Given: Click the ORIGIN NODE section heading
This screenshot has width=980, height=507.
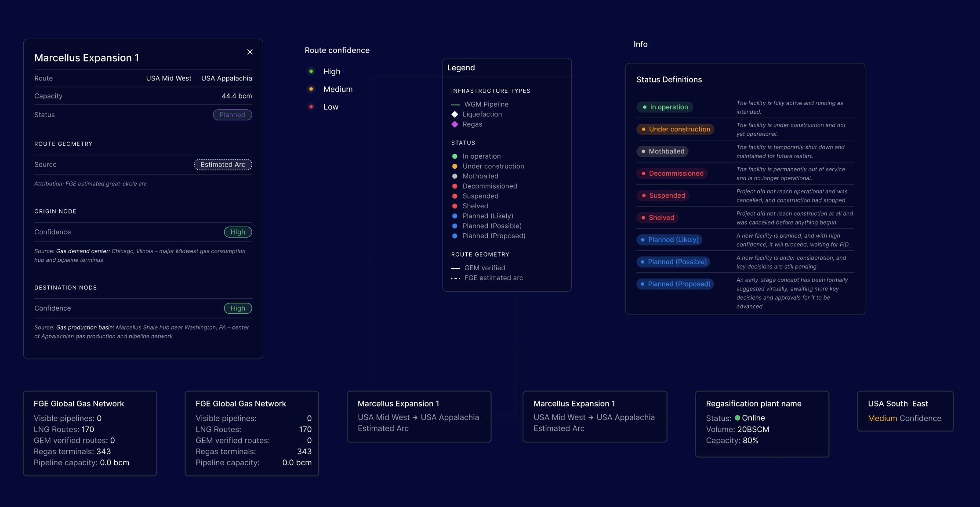Looking at the screenshot, I should pyautogui.click(x=55, y=211).
